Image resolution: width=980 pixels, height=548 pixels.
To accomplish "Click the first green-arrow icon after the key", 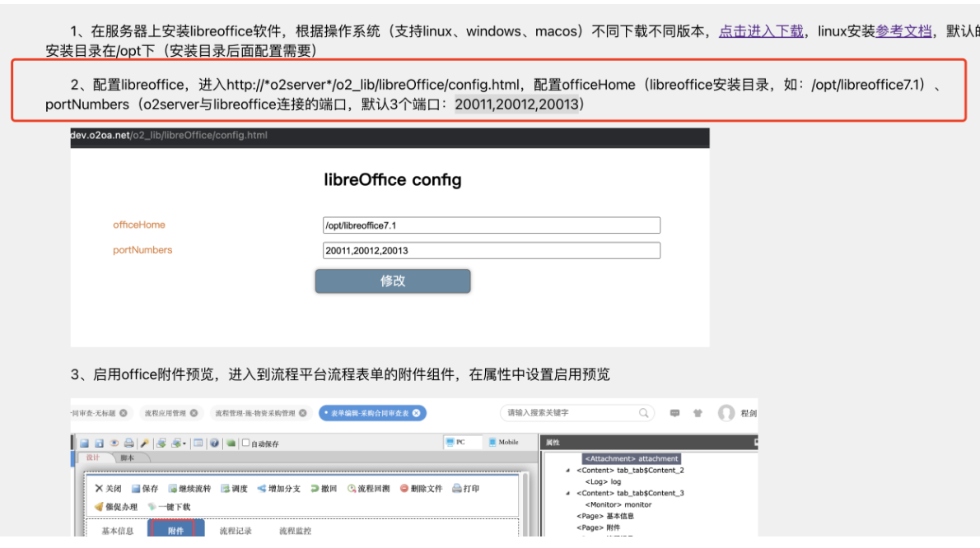I will 161,444.
